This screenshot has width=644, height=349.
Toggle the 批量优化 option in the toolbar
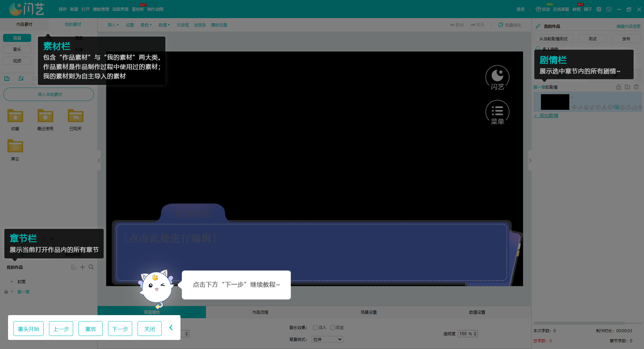tap(510, 25)
